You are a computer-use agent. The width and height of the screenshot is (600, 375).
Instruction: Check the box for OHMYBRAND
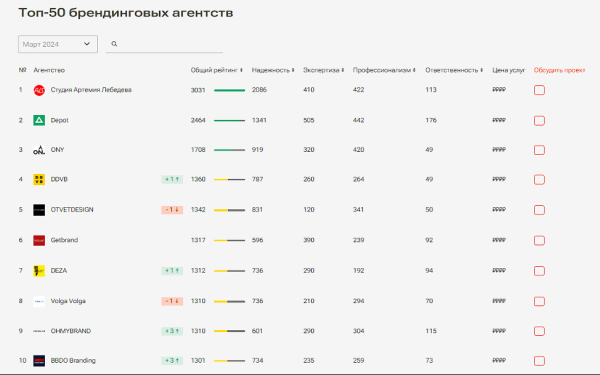[x=539, y=331]
